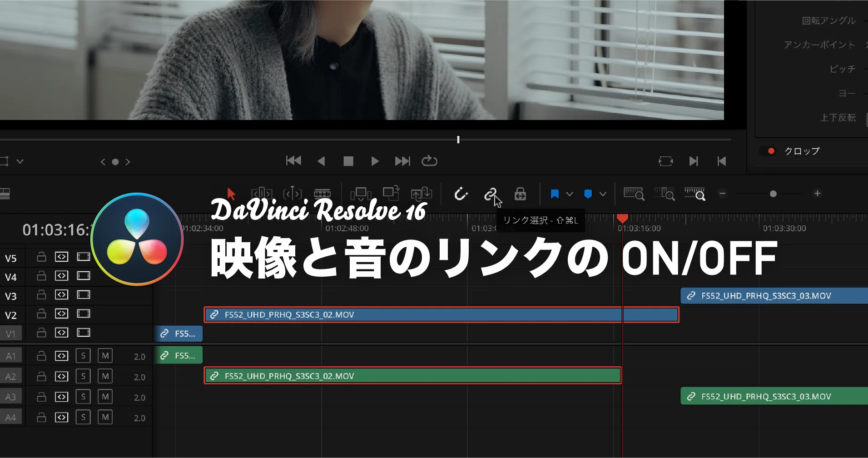Select V1 track destination label
This screenshot has width=868, height=458.
click(11, 334)
